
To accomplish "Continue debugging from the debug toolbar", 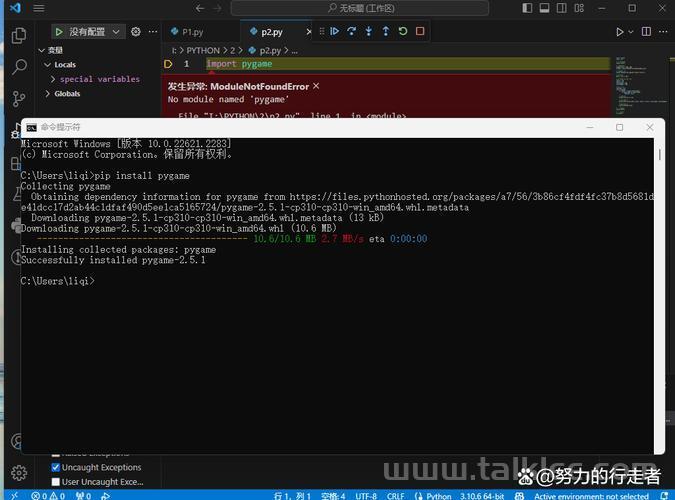I will click(x=334, y=31).
